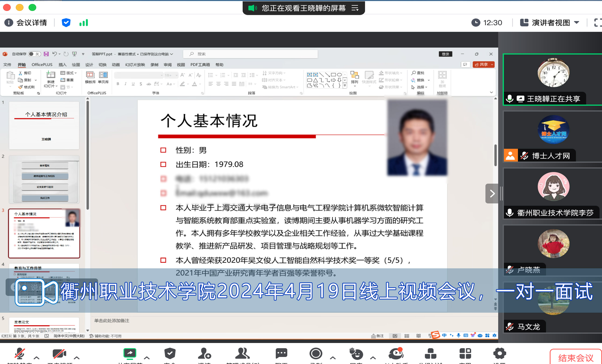Open the manage members icon

242,353
